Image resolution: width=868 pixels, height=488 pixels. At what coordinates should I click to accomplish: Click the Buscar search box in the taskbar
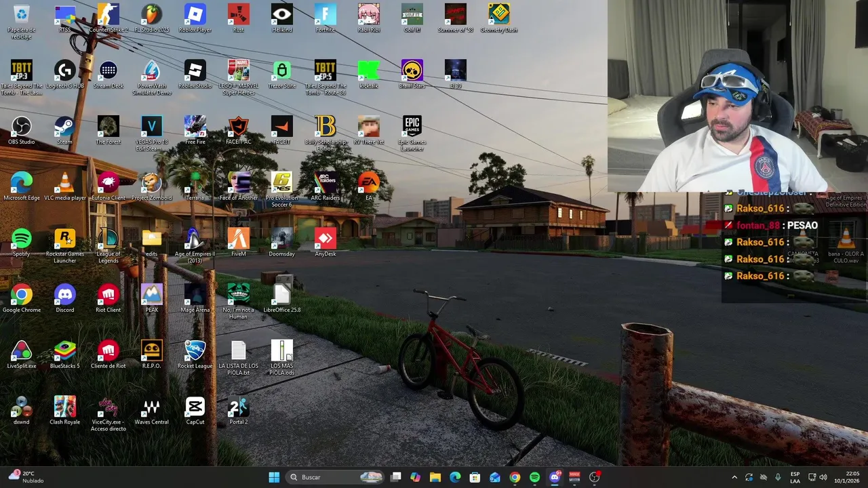point(336,477)
